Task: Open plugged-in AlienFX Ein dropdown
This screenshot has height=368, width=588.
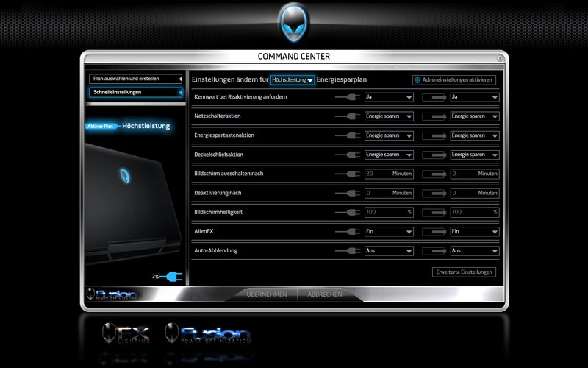Action: tap(389, 232)
